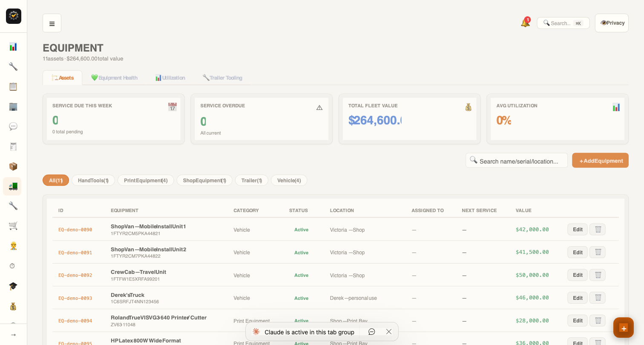Click the orange floating plus button
Viewport: 644px width, 345px height.
coord(624,328)
